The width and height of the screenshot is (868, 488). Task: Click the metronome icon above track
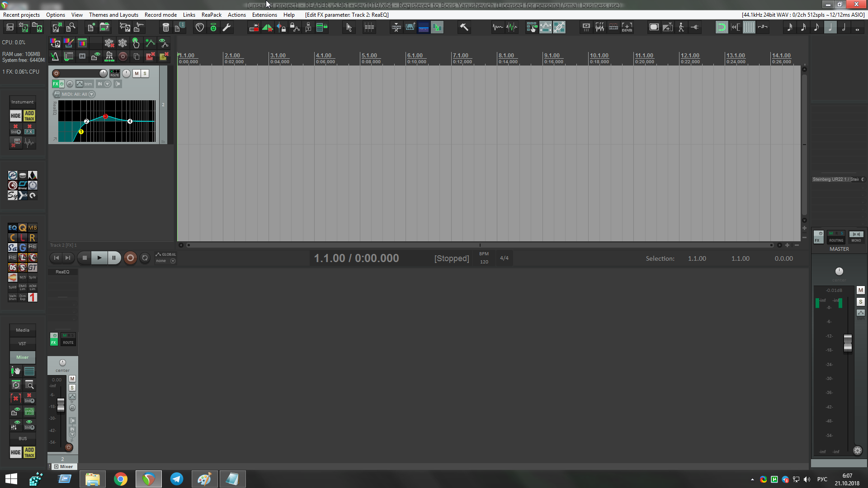pyautogui.click(x=55, y=56)
